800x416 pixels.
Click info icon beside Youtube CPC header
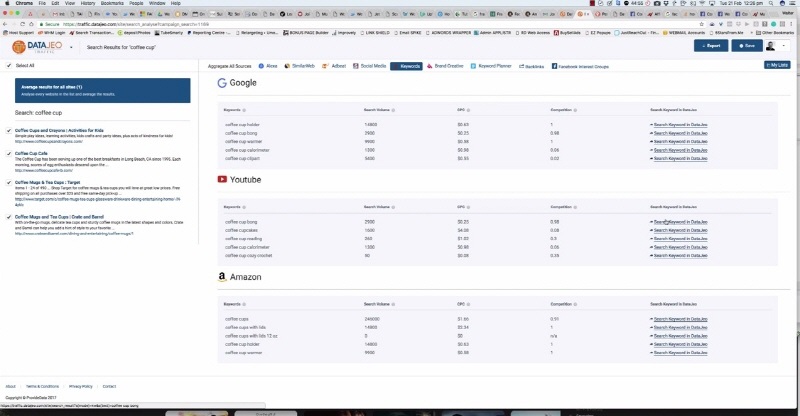468,207
